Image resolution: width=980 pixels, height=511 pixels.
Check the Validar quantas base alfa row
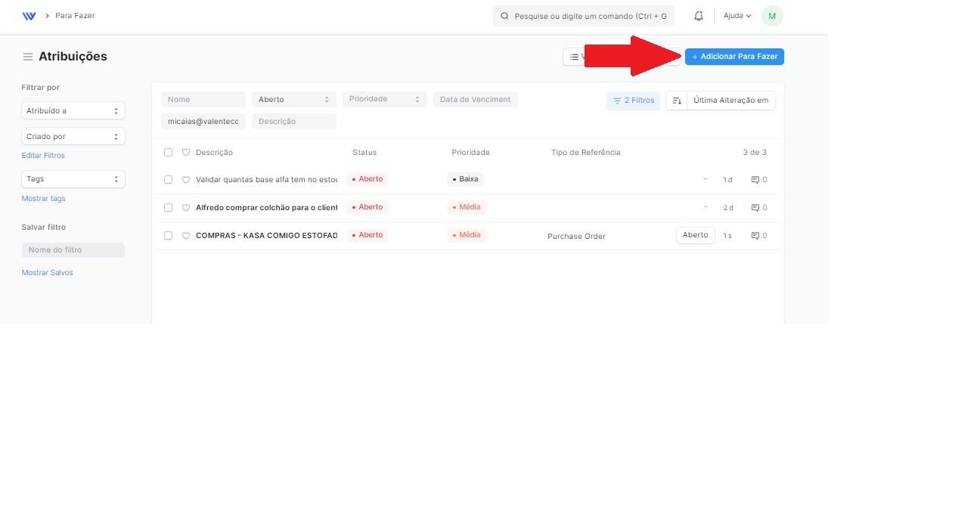tap(168, 180)
